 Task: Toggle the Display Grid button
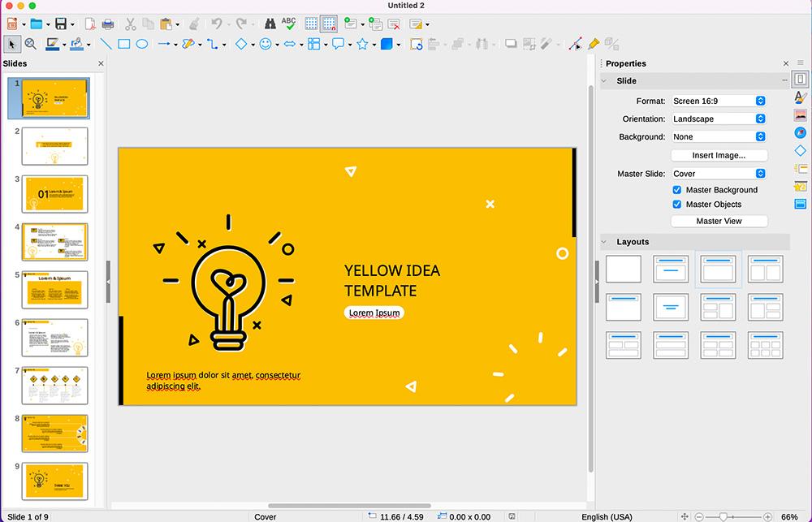point(311,24)
